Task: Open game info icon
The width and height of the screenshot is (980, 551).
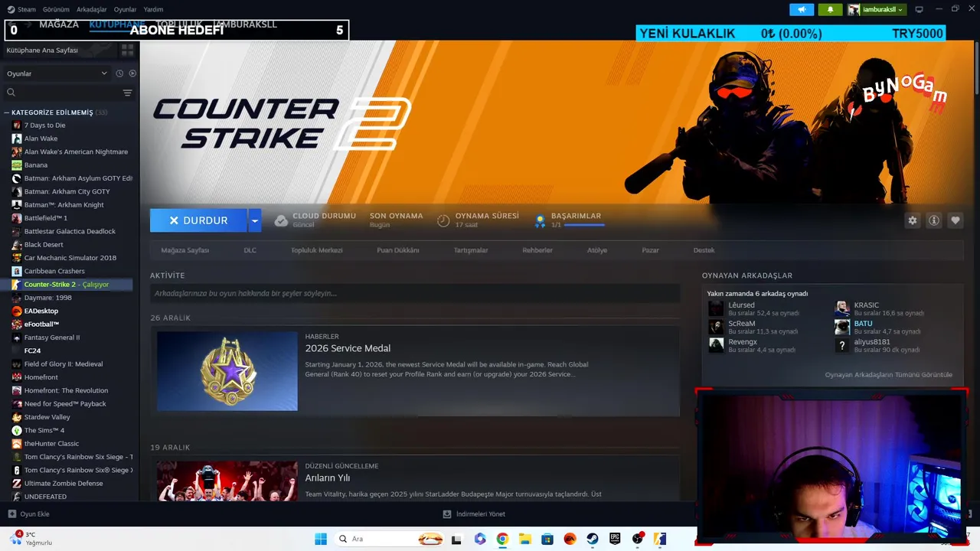Action: 934,220
